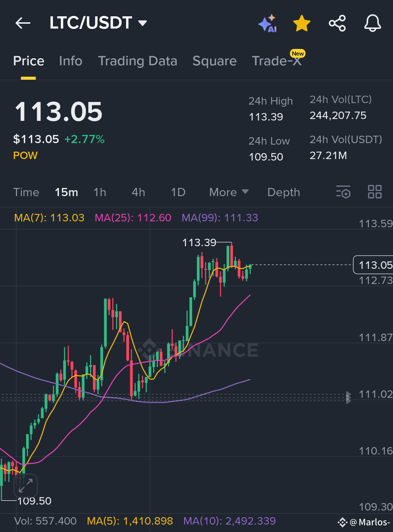Tap the current price tag 113.05 on axis
Viewport: 393px width, 532px height.
(x=373, y=265)
